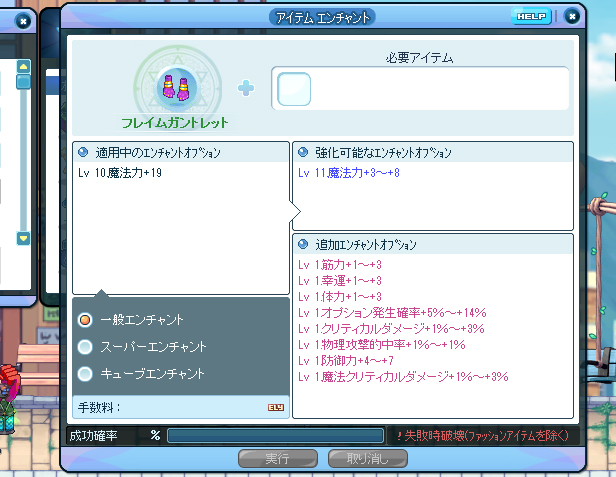Click the 成功確率 progress bar
The height and width of the screenshot is (477, 616).
(x=275, y=436)
